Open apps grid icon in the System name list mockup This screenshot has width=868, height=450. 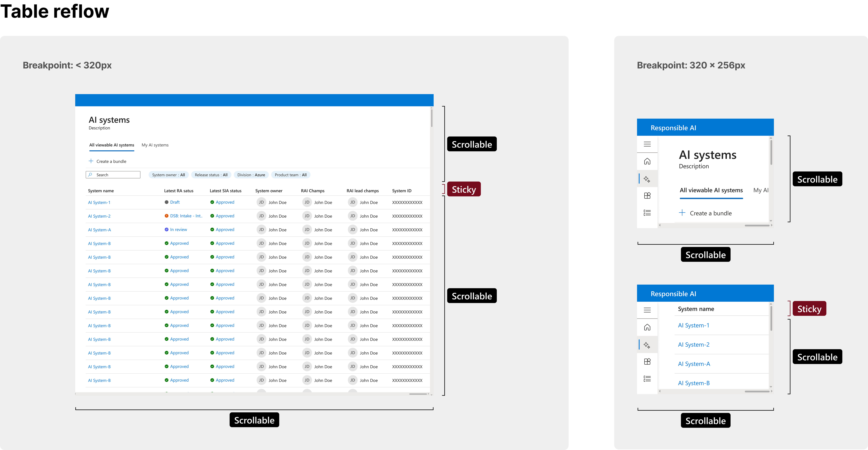[x=647, y=361]
